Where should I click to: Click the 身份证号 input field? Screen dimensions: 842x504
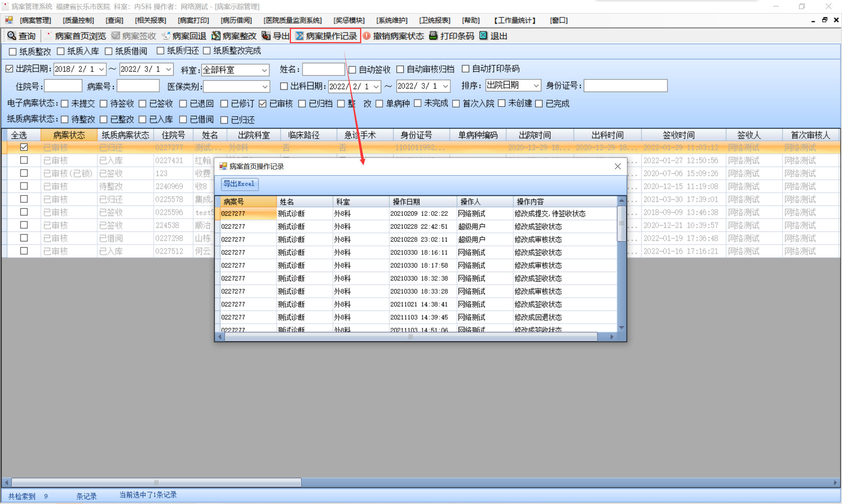625,86
